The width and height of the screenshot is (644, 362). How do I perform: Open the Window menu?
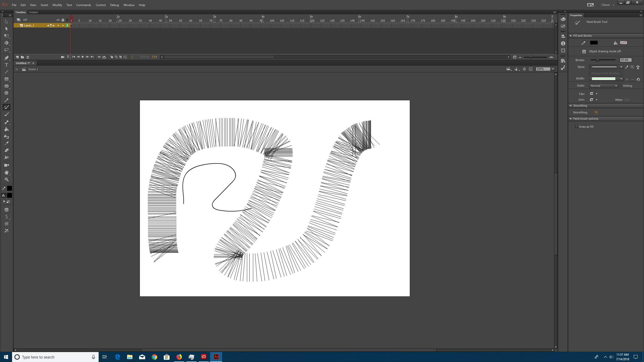129,5
